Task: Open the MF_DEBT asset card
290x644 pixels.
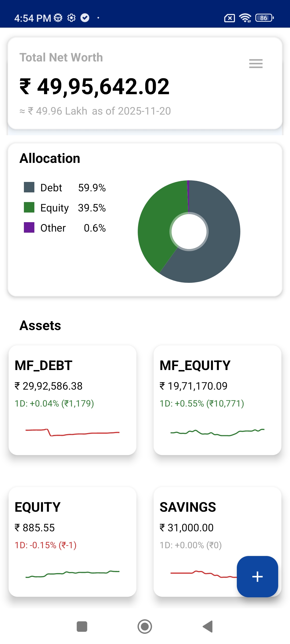Action: [73, 400]
